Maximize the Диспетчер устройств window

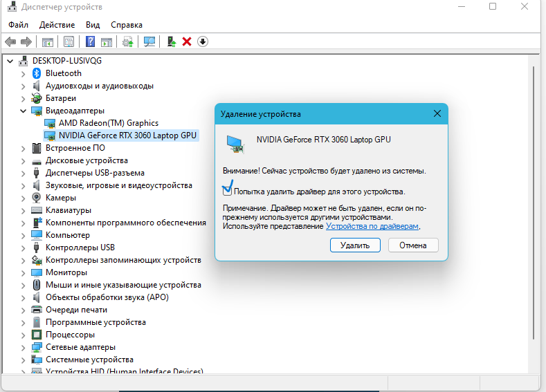point(493,6)
